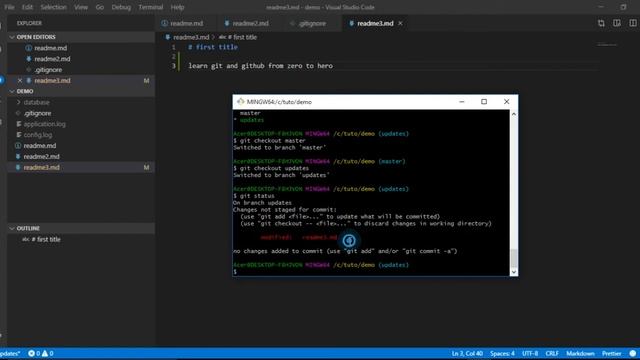Screen dimensions: 640x360
Task: Click the terminal scrollbar up arrow
Action: 514,114
